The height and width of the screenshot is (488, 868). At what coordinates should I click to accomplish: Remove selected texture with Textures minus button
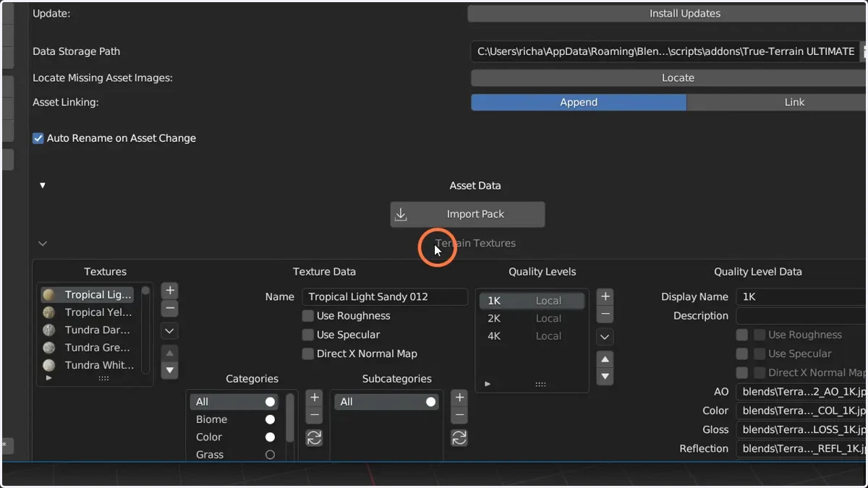pos(170,308)
